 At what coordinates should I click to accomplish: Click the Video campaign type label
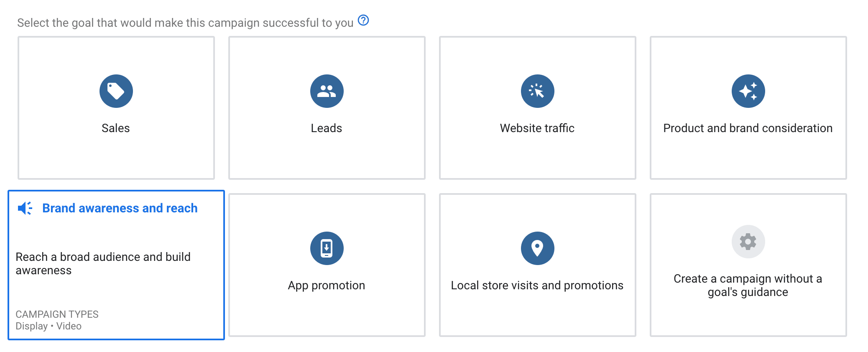point(69,326)
